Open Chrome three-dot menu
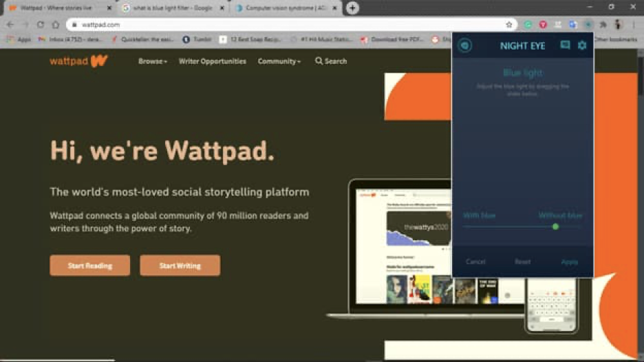Viewport: 644px width, 362px height. (634, 25)
